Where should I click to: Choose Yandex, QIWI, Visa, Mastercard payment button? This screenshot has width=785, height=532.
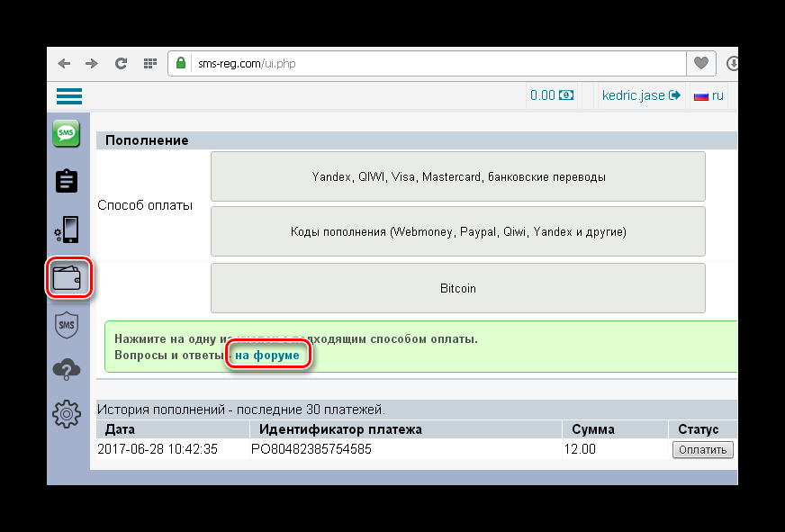(458, 176)
